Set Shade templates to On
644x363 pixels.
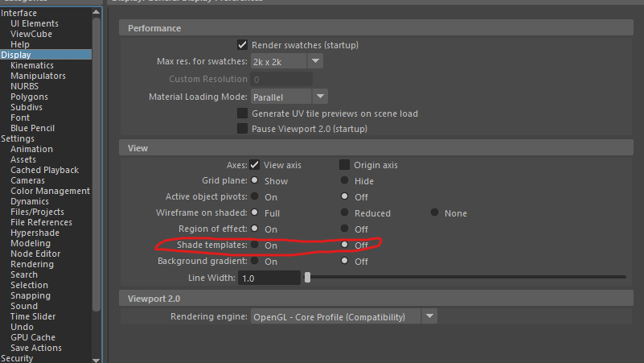coord(255,245)
